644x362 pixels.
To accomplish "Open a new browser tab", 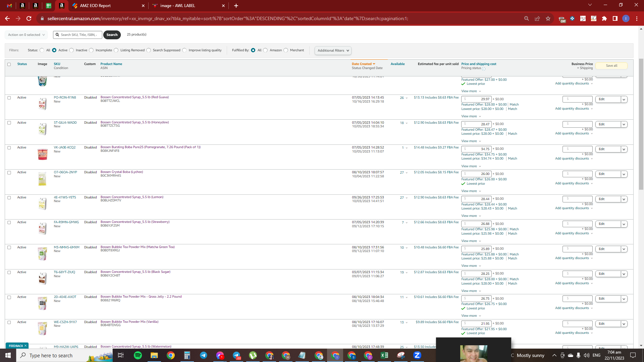I will pos(236,6).
